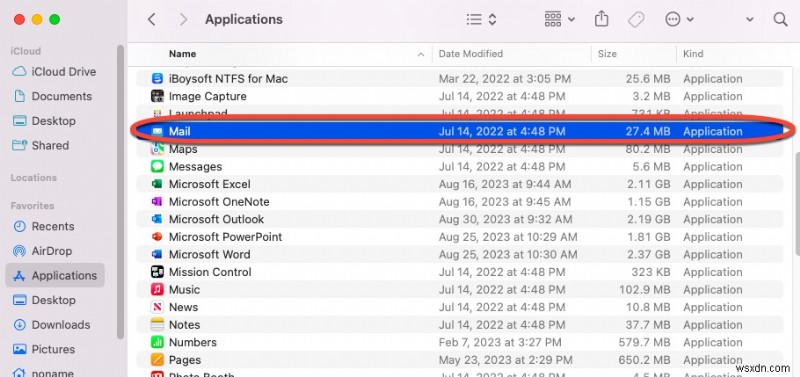Open the group-by options dropdown

point(560,19)
